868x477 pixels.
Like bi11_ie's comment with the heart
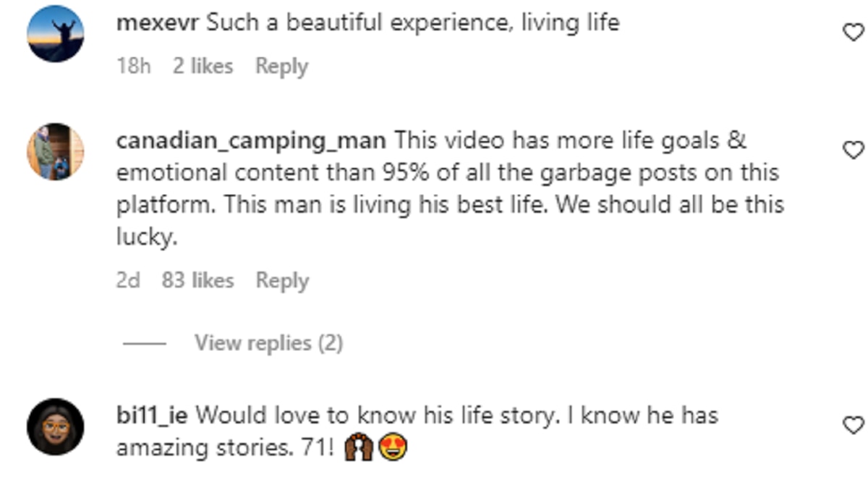coord(854,425)
